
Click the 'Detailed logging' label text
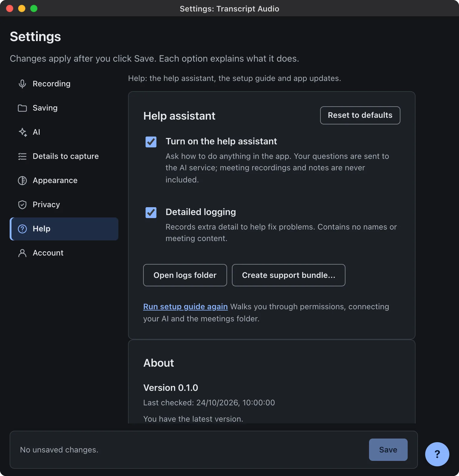click(201, 212)
